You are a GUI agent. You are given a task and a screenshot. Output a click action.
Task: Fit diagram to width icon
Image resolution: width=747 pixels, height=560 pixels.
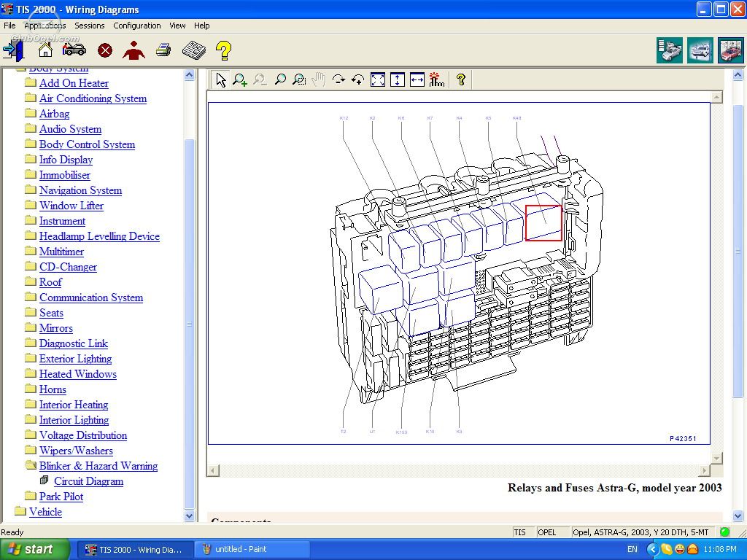click(x=417, y=79)
